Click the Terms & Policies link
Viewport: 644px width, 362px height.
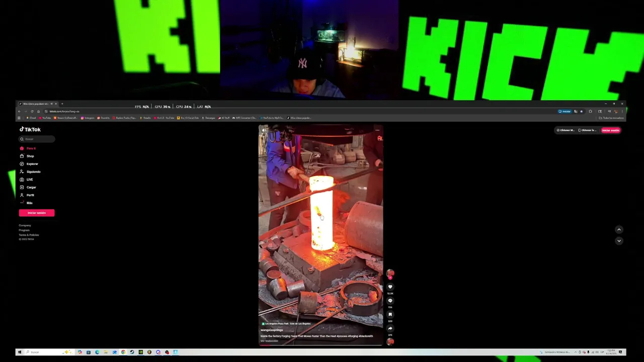[x=29, y=235]
